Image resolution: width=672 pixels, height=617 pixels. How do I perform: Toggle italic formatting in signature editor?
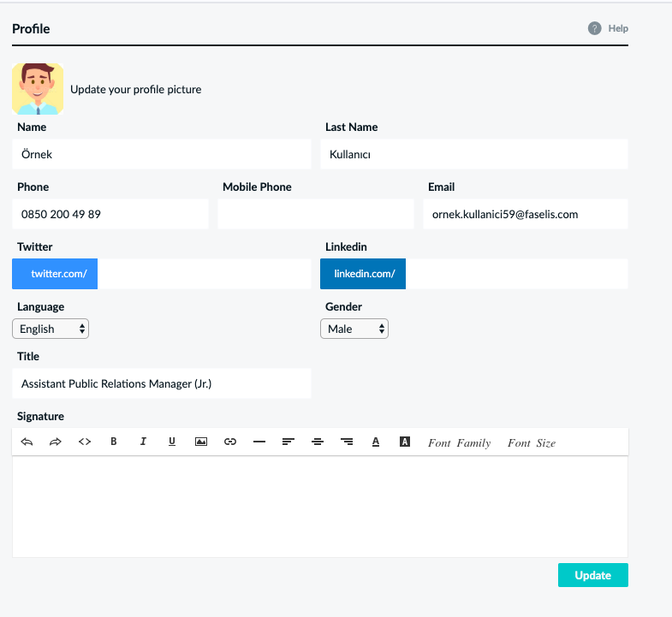pos(143,442)
